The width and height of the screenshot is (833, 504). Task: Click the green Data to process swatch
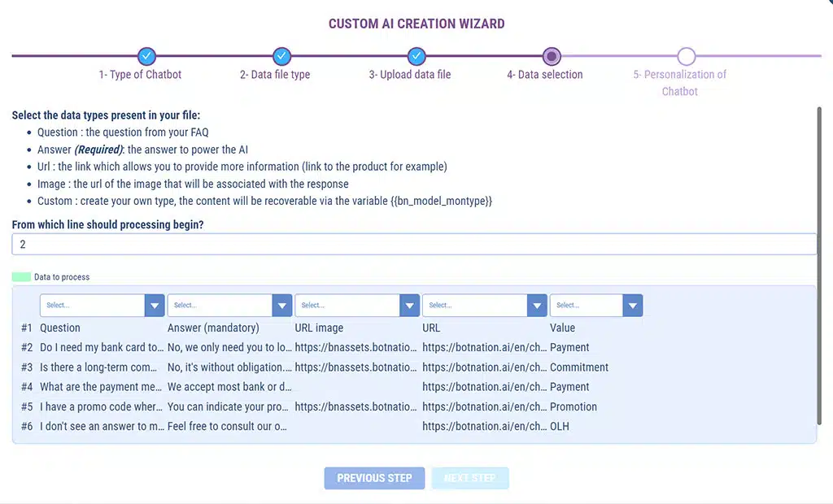click(x=22, y=277)
